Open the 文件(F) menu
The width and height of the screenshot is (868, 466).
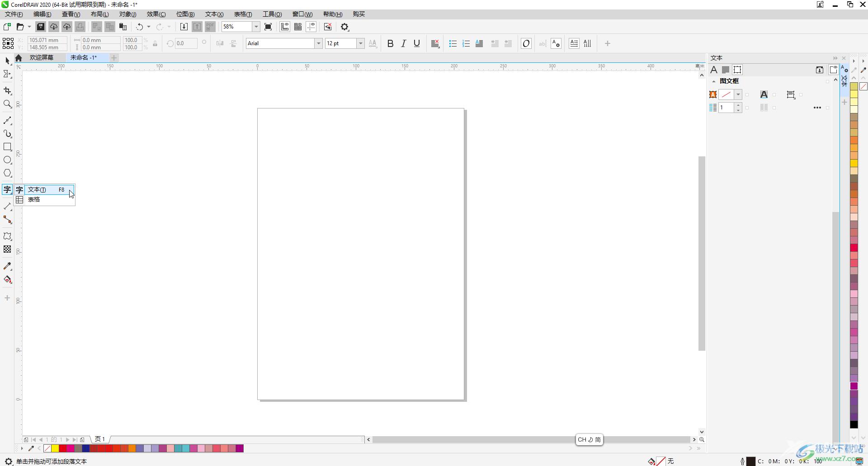(14, 14)
